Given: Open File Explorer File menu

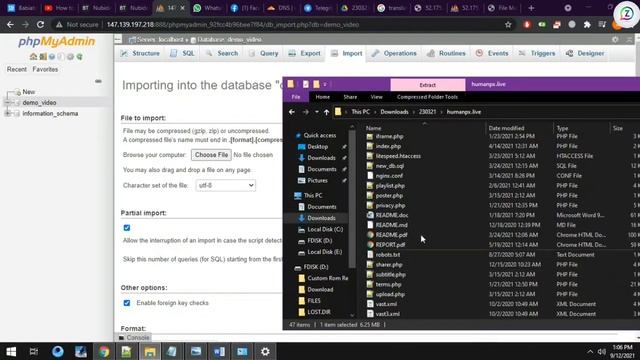Looking at the screenshot, I should (x=296, y=97).
